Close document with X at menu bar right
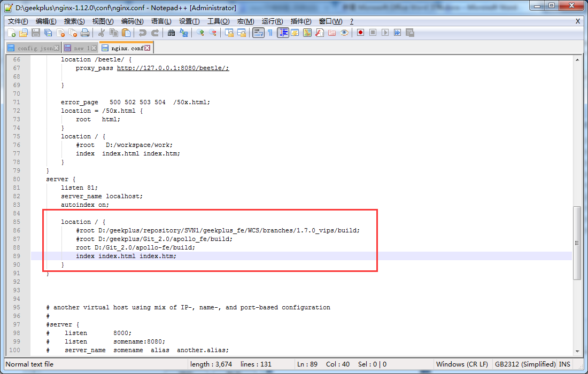Viewport: 588px width, 374px height. pyautogui.click(x=578, y=21)
